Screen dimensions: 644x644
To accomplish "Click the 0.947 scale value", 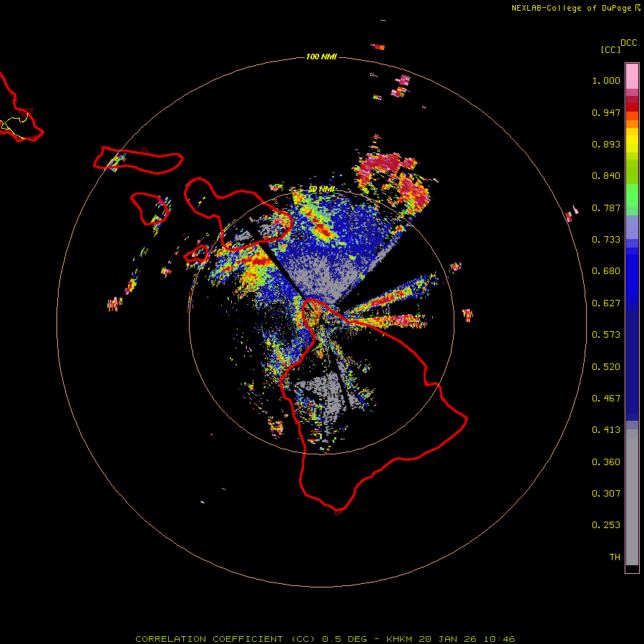I will coord(606,112).
